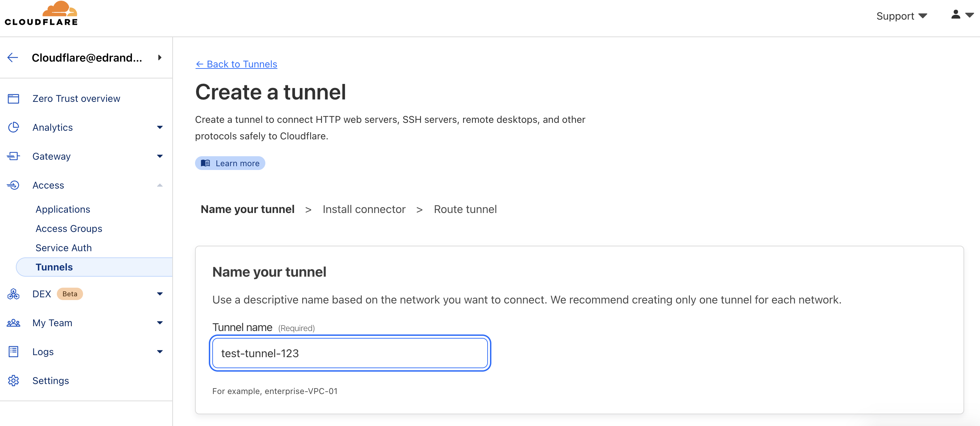Open the Support dropdown
980x426 pixels.
point(902,16)
